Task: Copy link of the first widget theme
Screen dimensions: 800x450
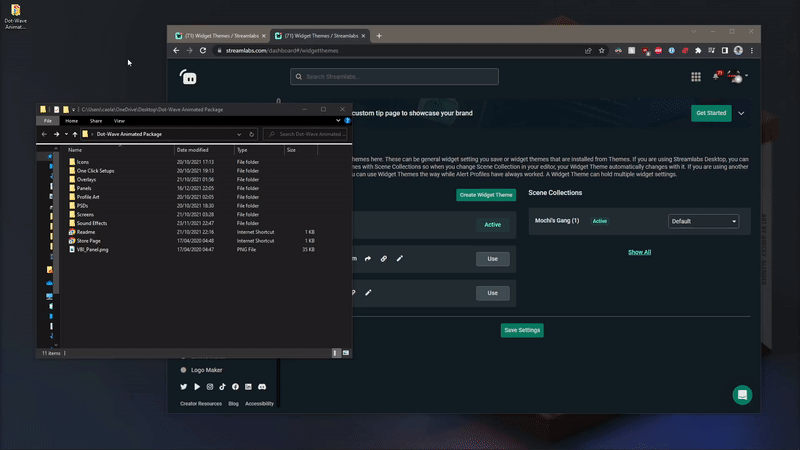Action: point(384,259)
